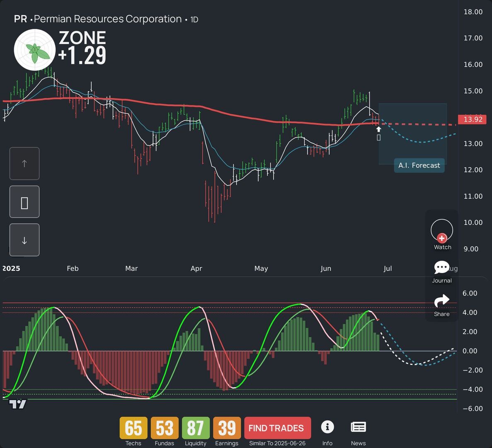Image resolution: width=492 pixels, height=448 pixels.
Task: Click the 2025 year label on time axis
Action: tap(11, 268)
